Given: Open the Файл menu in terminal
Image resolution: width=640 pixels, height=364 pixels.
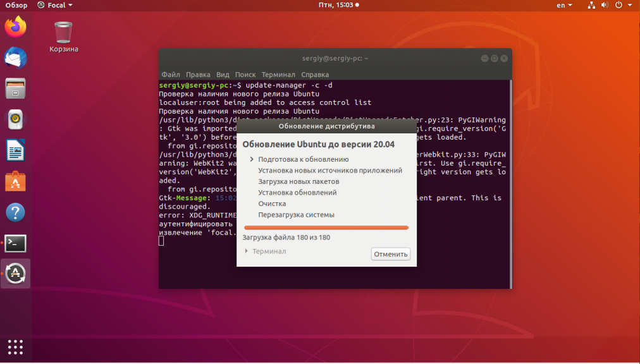Looking at the screenshot, I should click(170, 75).
